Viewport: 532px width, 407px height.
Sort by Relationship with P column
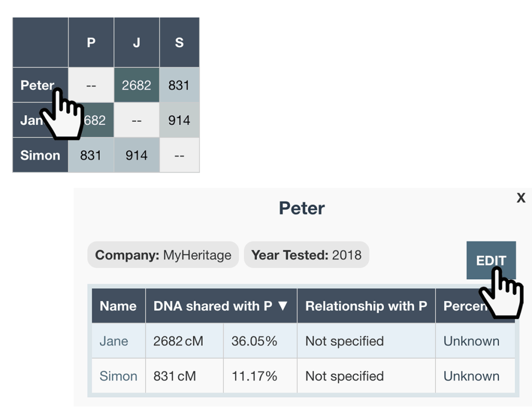click(366, 306)
